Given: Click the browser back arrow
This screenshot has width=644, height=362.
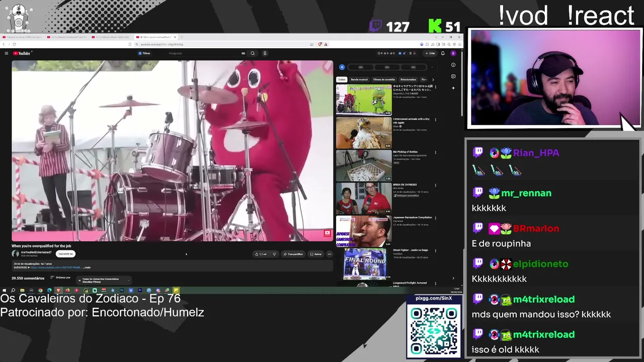Looking at the screenshot, I should (x=4, y=44).
